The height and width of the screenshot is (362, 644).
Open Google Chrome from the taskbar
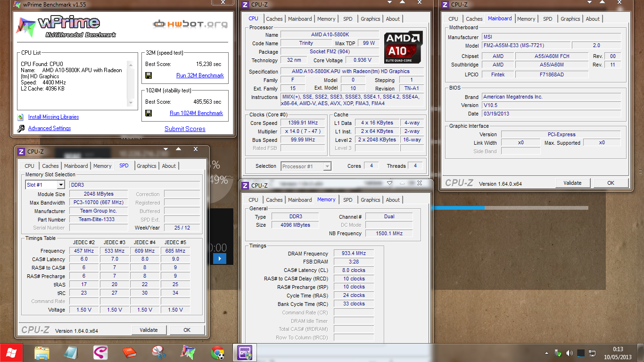(217, 352)
